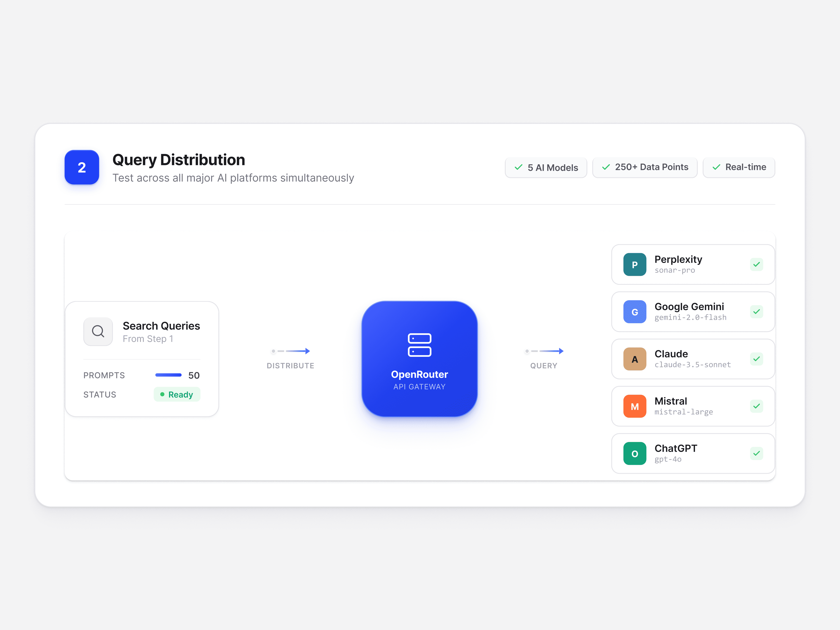Click the Real-time badge

coord(739,168)
